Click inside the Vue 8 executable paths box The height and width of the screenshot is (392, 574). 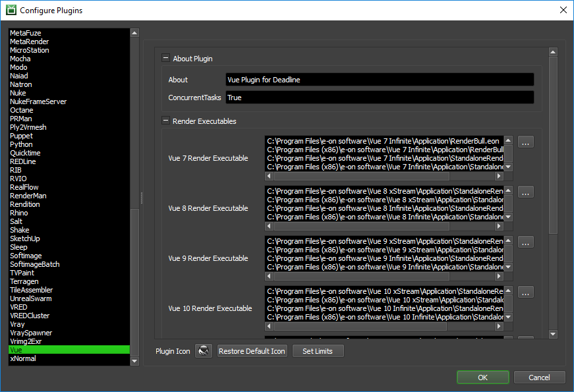384,204
